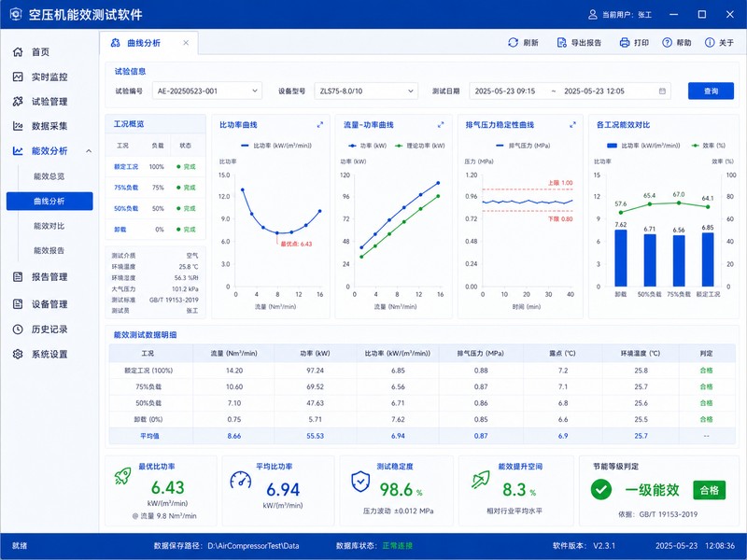
Task: Click the current user avatar icon
Action: (x=593, y=15)
